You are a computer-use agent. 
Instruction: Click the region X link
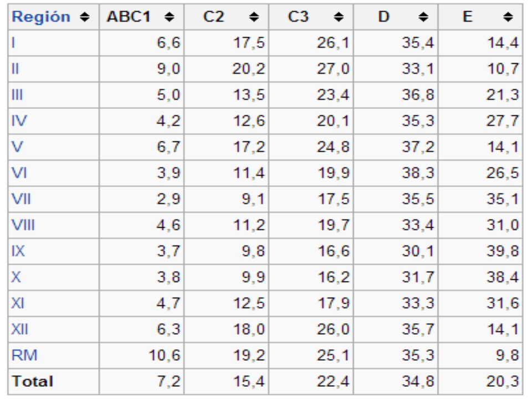pyautogui.click(x=16, y=277)
